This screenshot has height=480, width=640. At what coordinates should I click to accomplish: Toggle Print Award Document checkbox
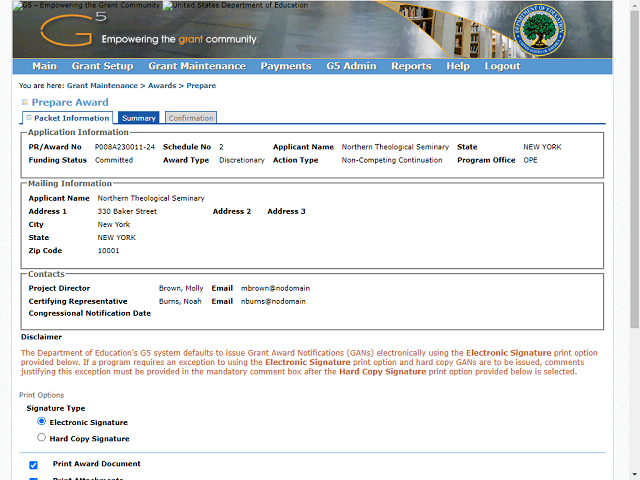click(33, 465)
